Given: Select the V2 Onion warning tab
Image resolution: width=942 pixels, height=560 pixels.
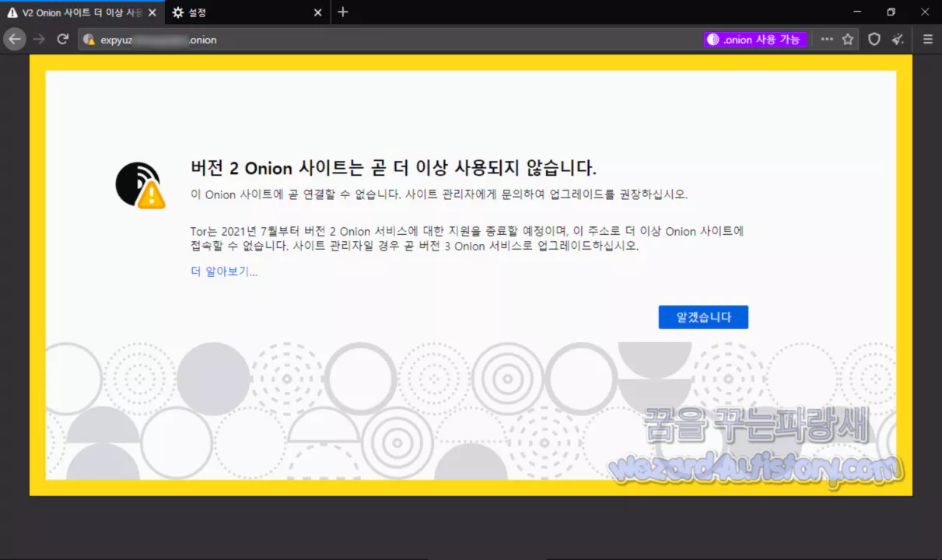Looking at the screenshot, I should 78,12.
